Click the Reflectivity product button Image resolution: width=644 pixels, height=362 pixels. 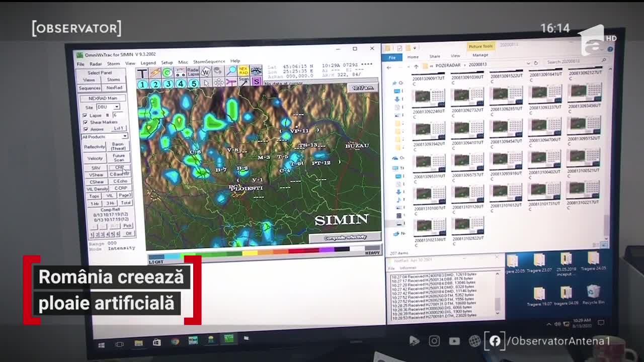click(94, 147)
